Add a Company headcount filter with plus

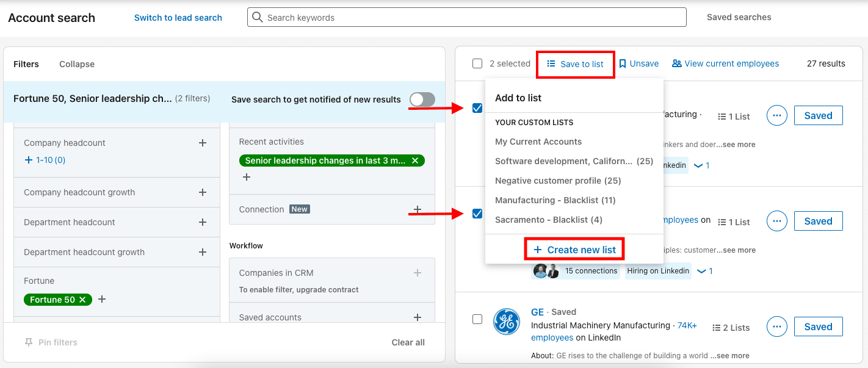[x=203, y=143]
